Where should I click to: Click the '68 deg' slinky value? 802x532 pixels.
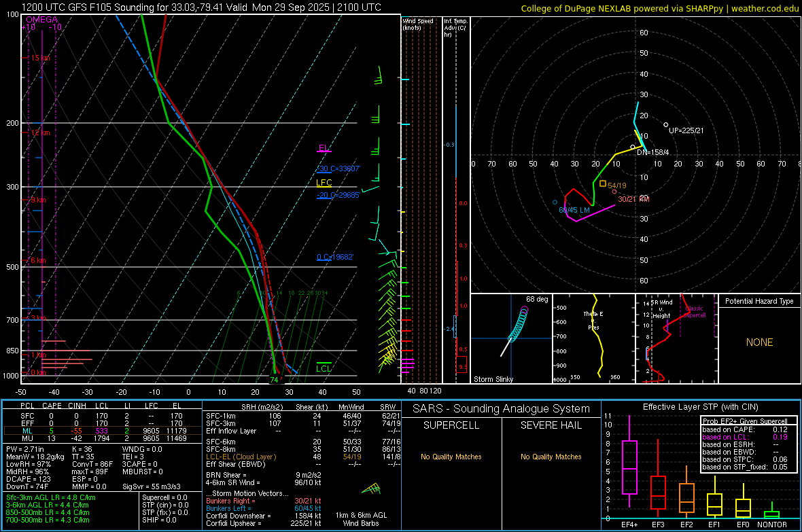537,299
